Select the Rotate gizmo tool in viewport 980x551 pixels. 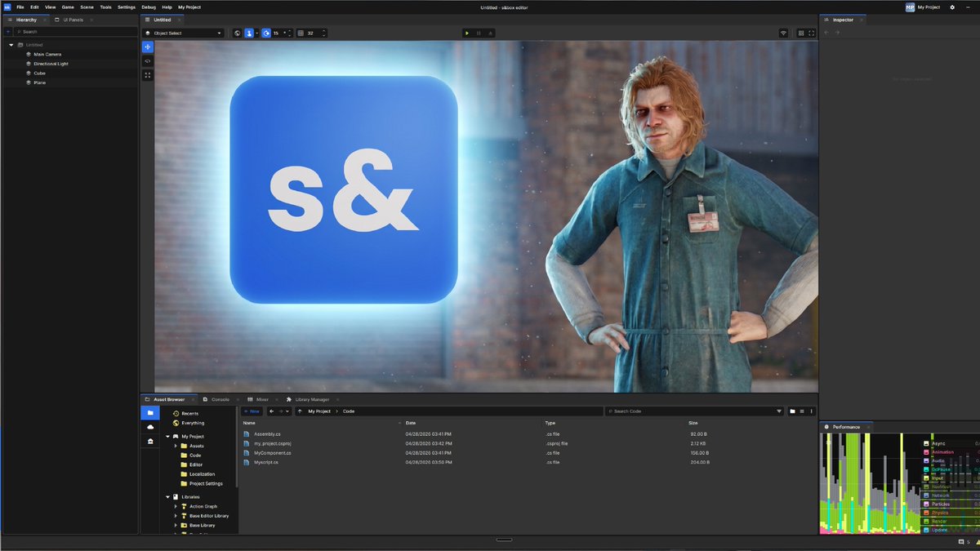148,61
